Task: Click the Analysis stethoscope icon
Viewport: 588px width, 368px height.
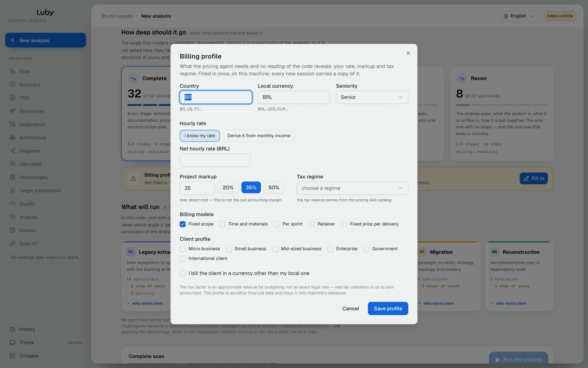Action: 12,217
